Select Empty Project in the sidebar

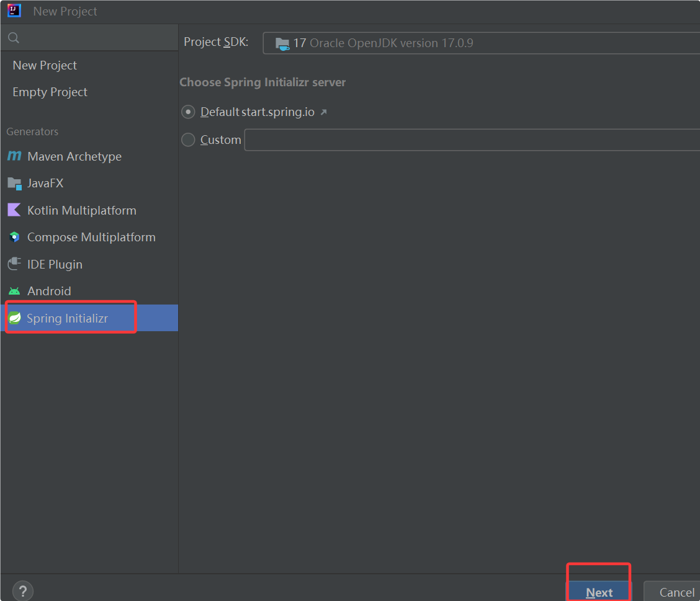pos(89,92)
